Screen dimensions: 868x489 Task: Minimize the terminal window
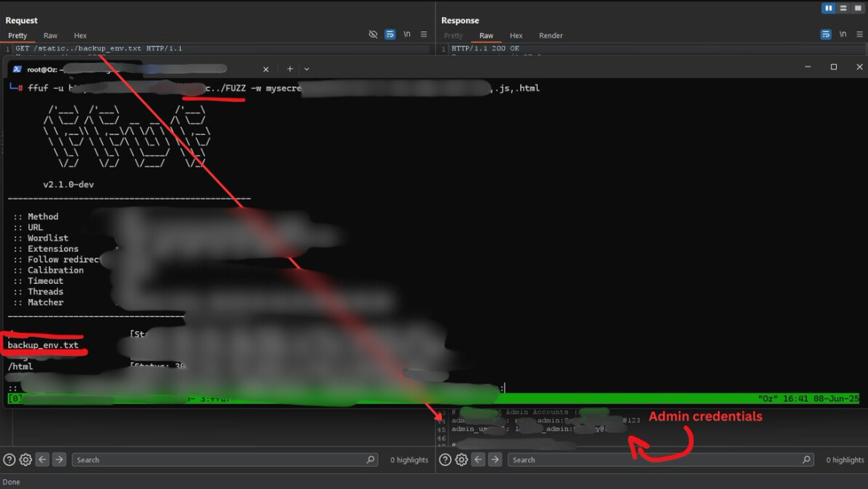(x=808, y=67)
